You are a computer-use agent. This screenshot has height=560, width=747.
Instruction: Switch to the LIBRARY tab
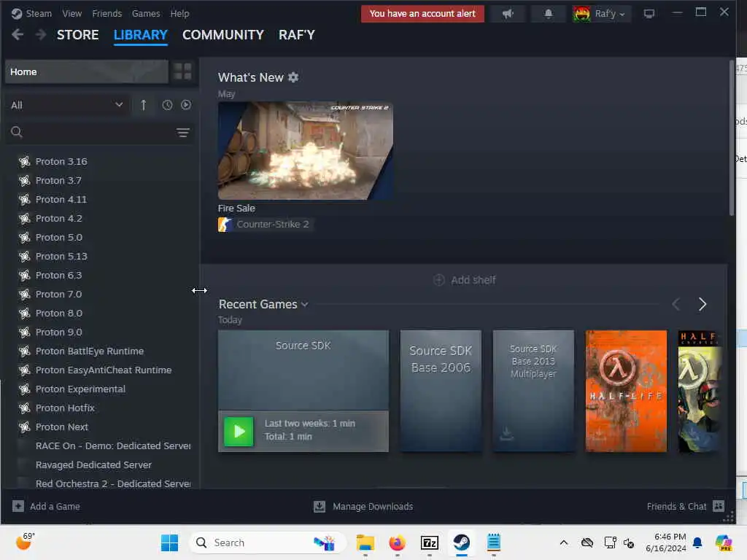(x=141, y=35)
